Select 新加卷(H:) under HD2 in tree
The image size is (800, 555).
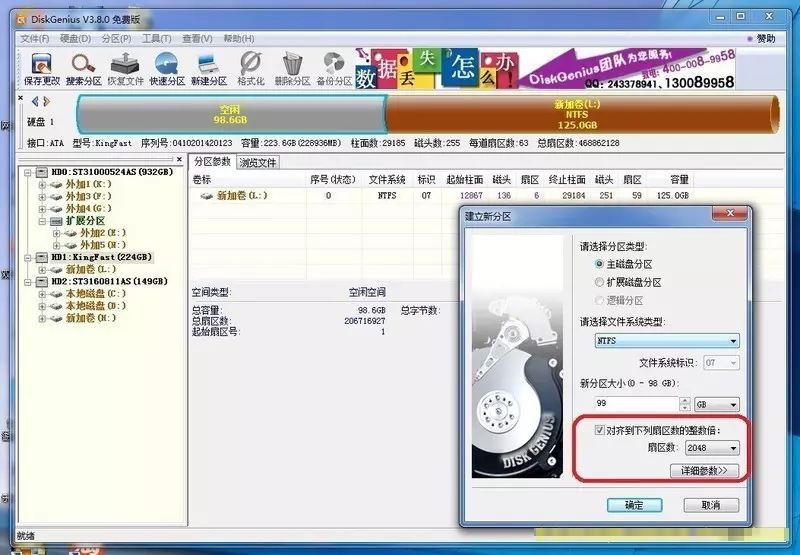coord(90,318)
